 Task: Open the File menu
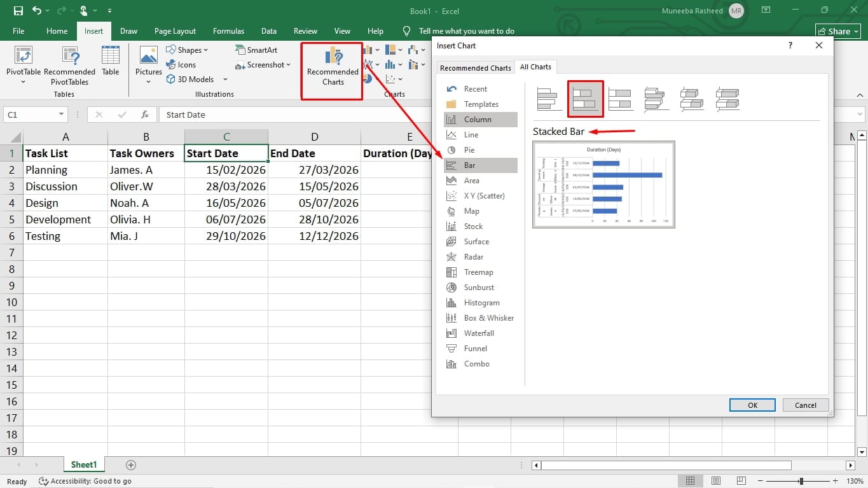coord(18,31)
